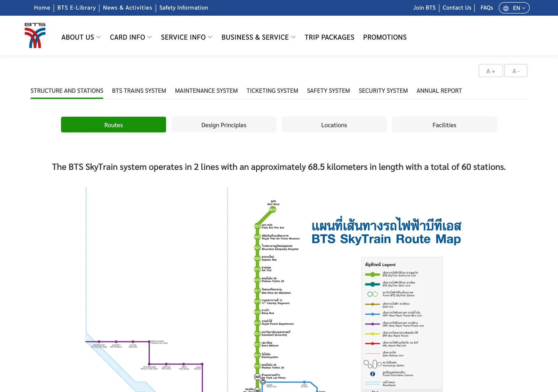Viewport: 558px width, 392px height.
Task: Open the Contact Us link
Action: (457, 8)
